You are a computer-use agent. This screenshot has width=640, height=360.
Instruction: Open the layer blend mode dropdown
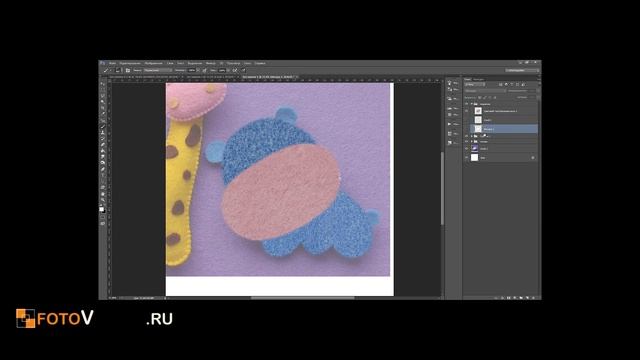(x=485, y=91)
